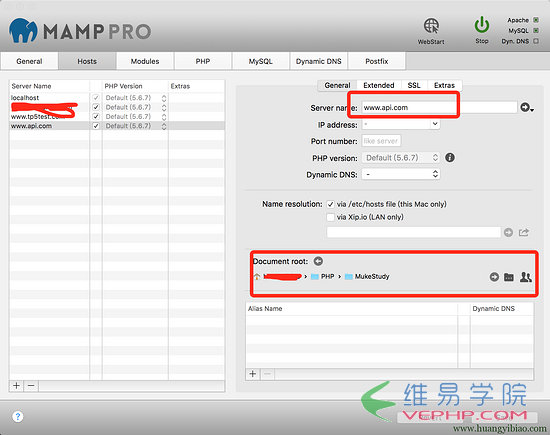Screen dimensions: 550x435
Task: Switch to the MySQL tab
Action: point(261,61)
